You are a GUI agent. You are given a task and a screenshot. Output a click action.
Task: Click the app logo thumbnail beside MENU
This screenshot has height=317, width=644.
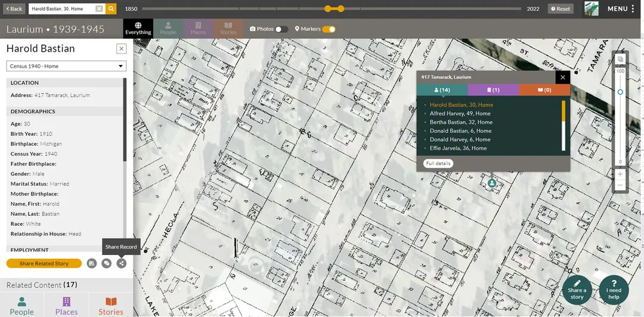[x=591, y=8]
